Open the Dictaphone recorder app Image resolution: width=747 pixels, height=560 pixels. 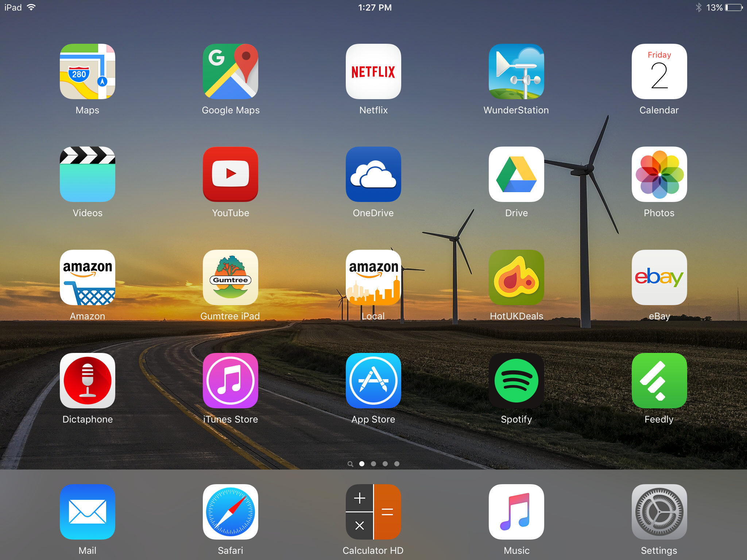click(x=88, y=381)
